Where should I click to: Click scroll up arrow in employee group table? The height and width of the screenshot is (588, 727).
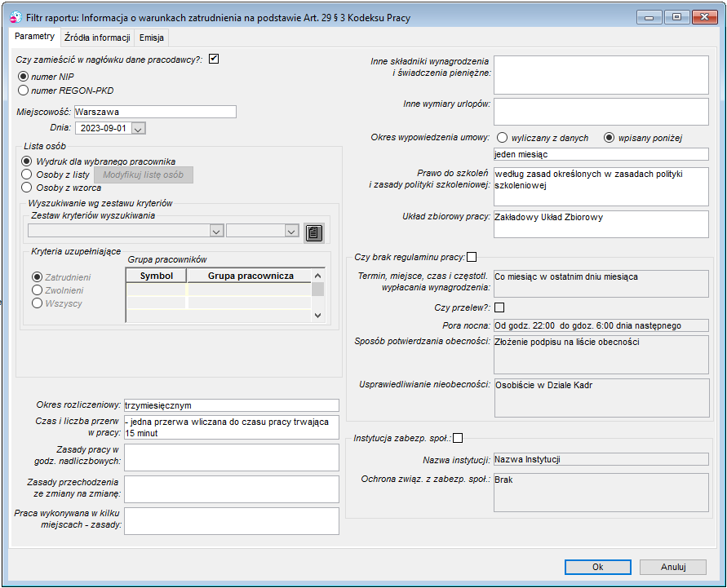(317, 276)
